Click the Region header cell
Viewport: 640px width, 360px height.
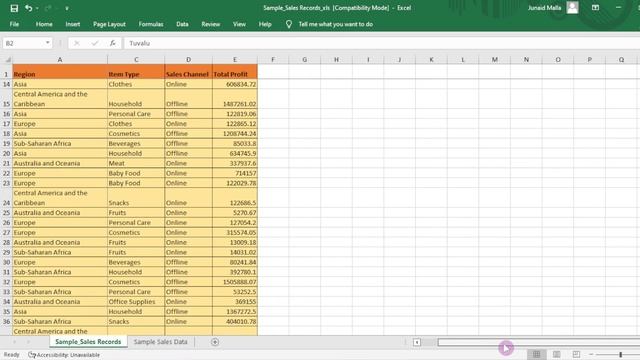tap(60, 71)
